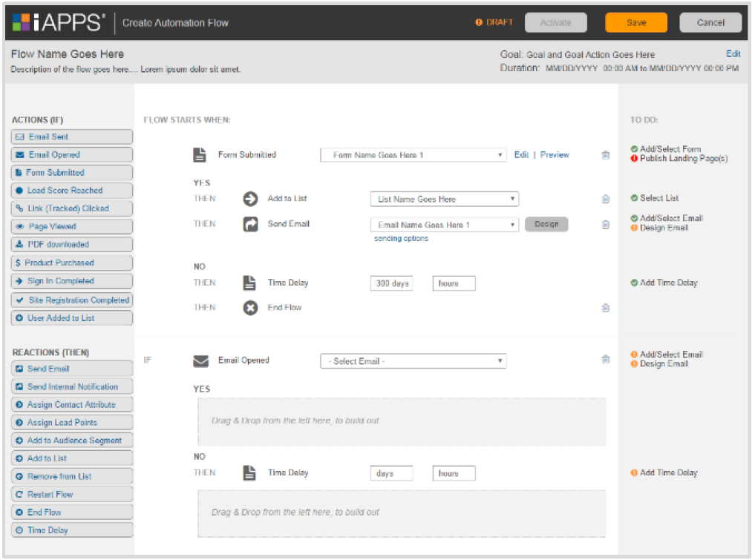Click the Send Email arrow icon
Screen dimensions: 752x560
pos(251,224)
